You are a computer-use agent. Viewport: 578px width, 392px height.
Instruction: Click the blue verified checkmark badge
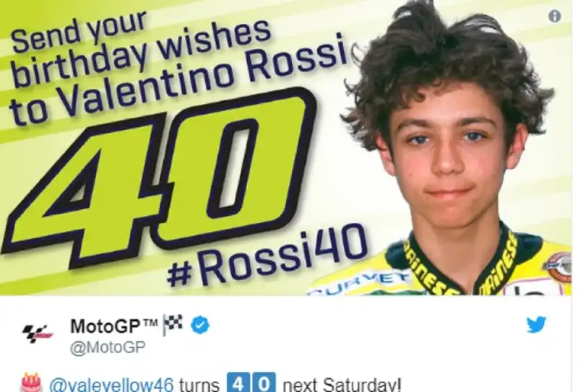point(200,326)
